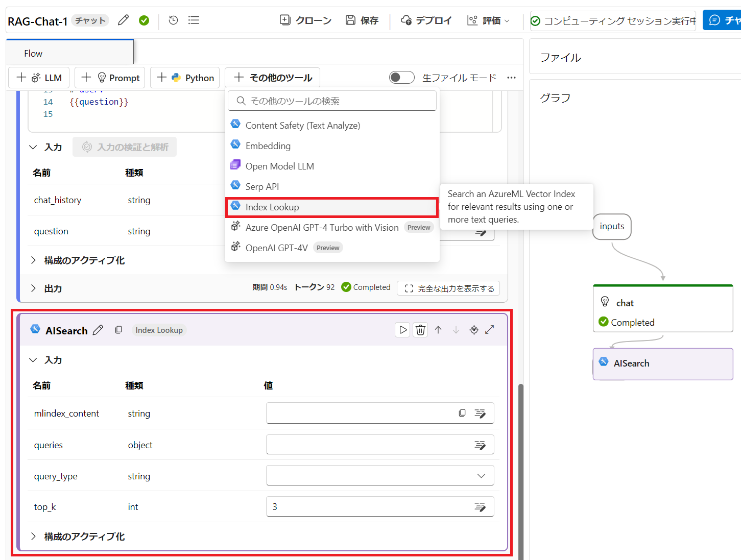Edit the RAG-Chat-1 flow name pencil icon
Image resolution: width=741 pixels, height=560 pixels.
[x=123, y=20]
